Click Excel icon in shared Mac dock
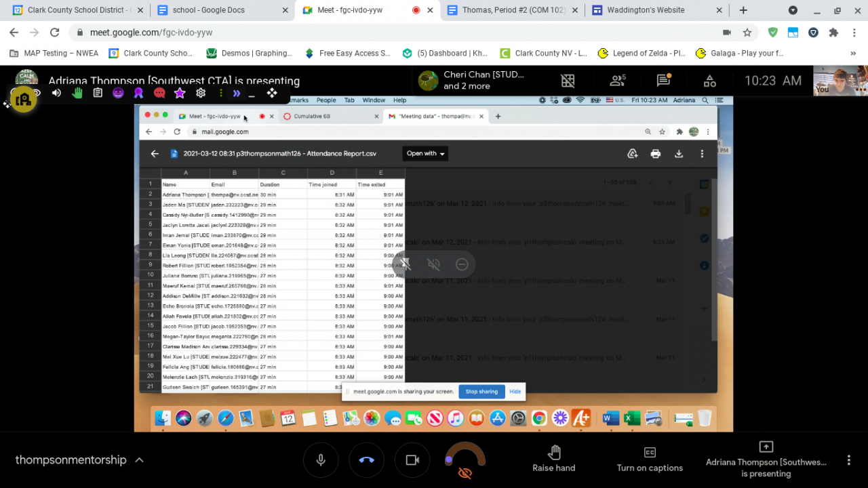Viewport: 868px width, 488px height. click(632, 418)
